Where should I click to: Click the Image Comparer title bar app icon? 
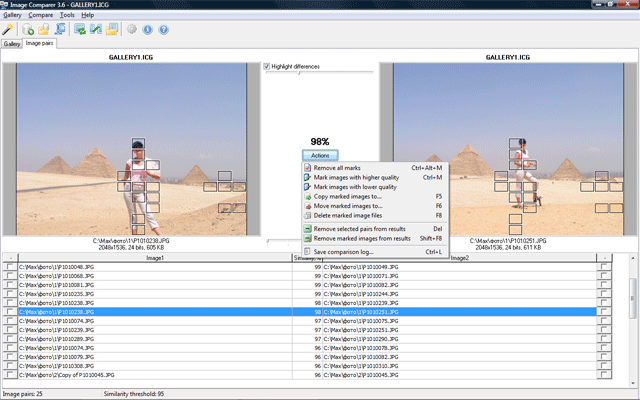point(4,4)
